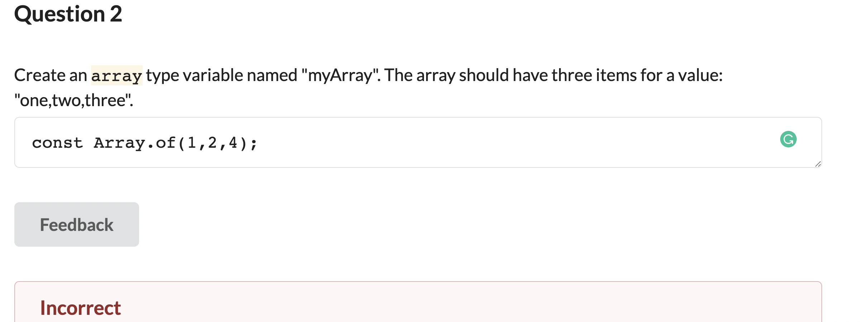The image size is (868, 322).
Task: Select the highlighted array code snippet
Action: 116,75
